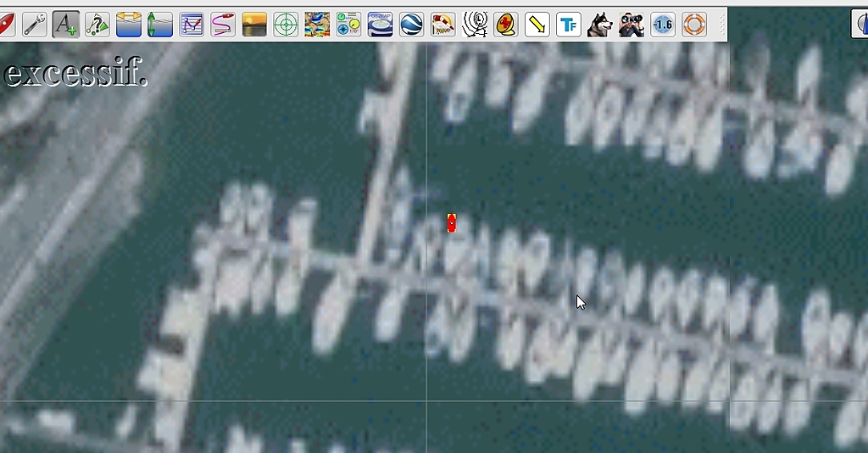Click the red boat icon in the toolbar
Viewport: 868px width, 453px height.
[x=7, y=25]
